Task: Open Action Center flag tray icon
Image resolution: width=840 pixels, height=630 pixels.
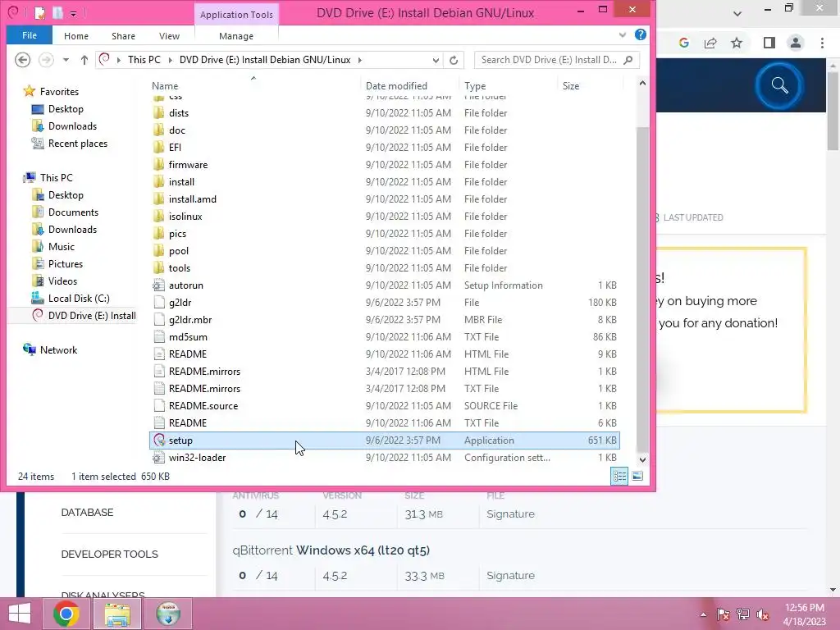Action: click(724, 614)
